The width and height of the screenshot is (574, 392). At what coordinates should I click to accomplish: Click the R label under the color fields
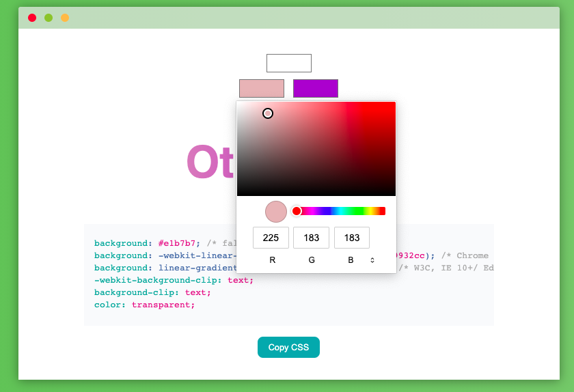[273, 260]
